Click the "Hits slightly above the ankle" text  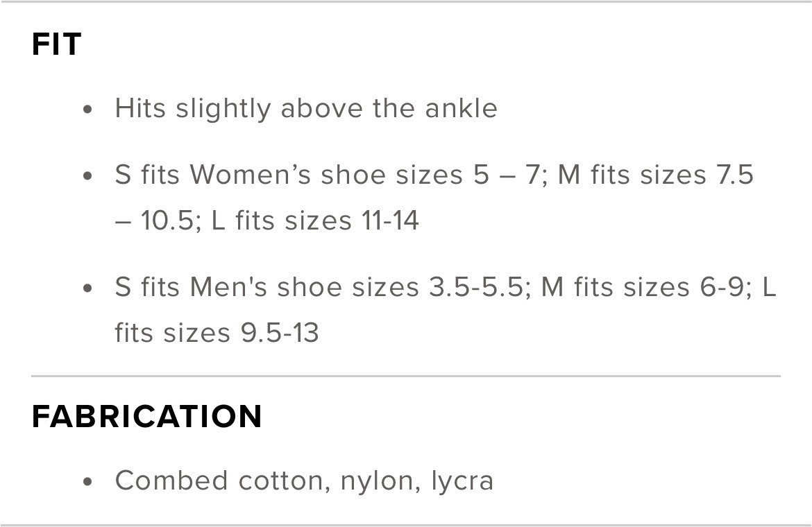(x=306, y=109)
